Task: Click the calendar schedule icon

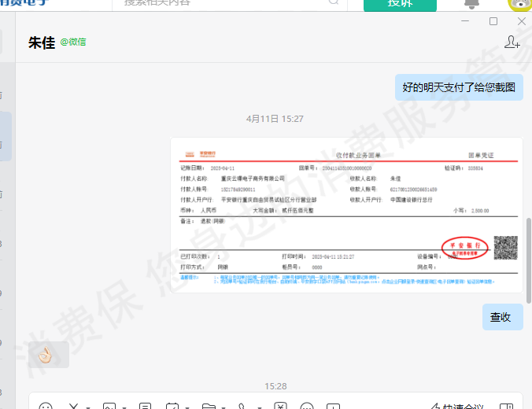Action: pyautogui.click(x=172, y=406)
